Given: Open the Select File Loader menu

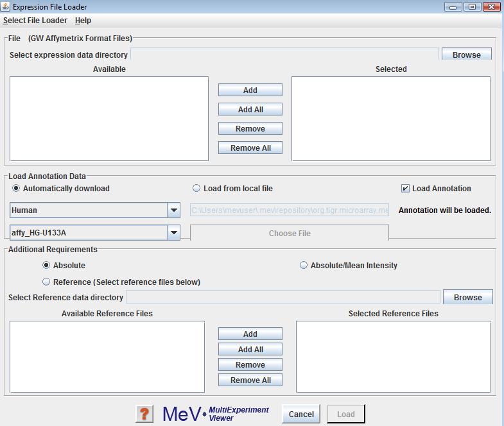Looking at the screenshot, I should [x=35, y=21].
